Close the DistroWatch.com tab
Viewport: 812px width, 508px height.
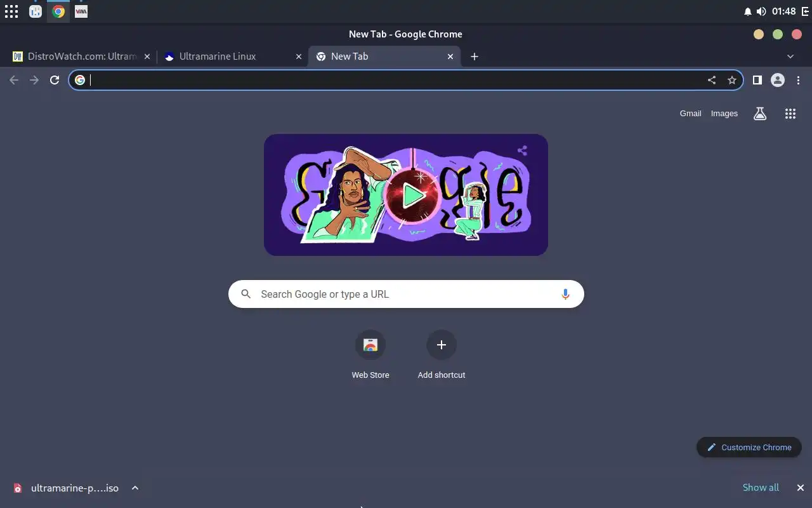point(147,57)
